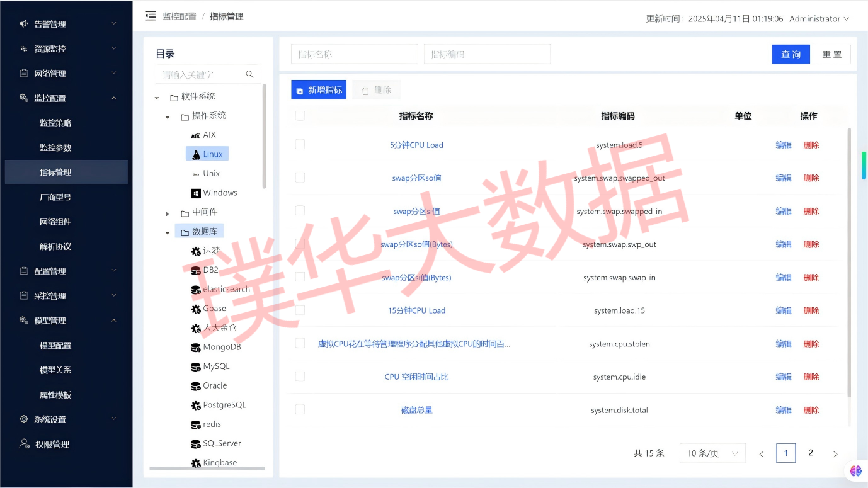Open the 10条/页 page size dropdown
Image resolution: width=868 pixels, height=488 pixels.
click(x=712, y=453)
